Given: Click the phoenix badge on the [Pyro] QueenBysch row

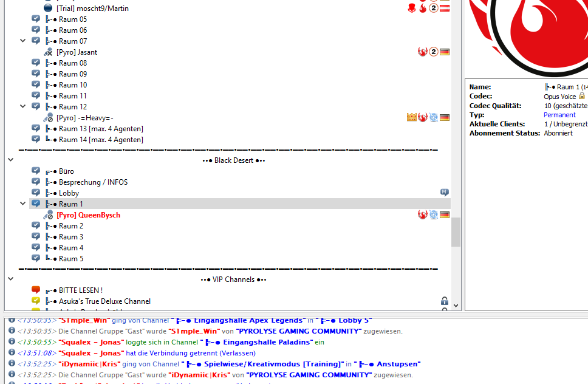Looking at the screenshot, I should coord(423,214).
